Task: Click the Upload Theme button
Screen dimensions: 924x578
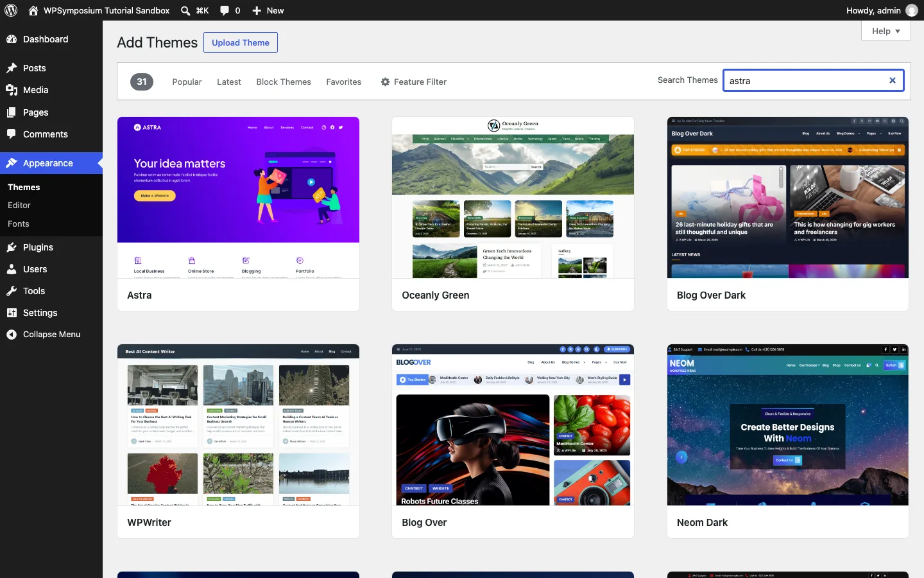Action: (241, 42)
